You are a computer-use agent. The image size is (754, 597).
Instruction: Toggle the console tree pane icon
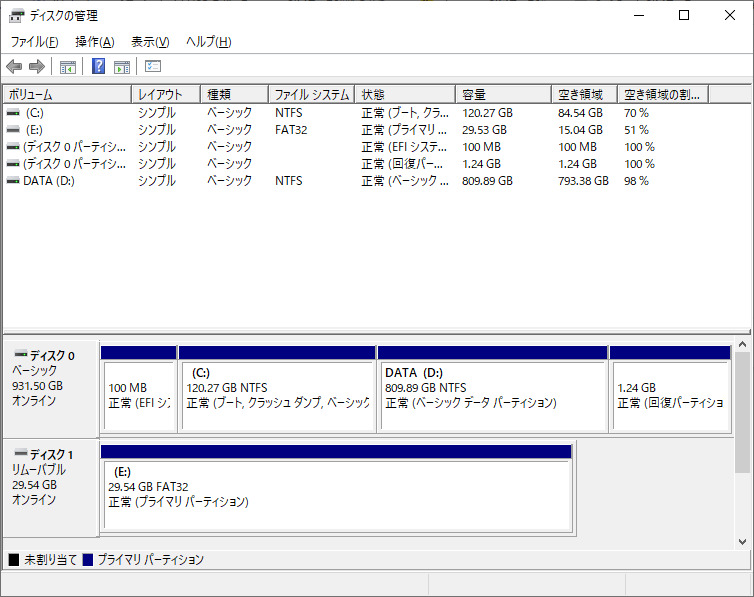click(68, 67)
